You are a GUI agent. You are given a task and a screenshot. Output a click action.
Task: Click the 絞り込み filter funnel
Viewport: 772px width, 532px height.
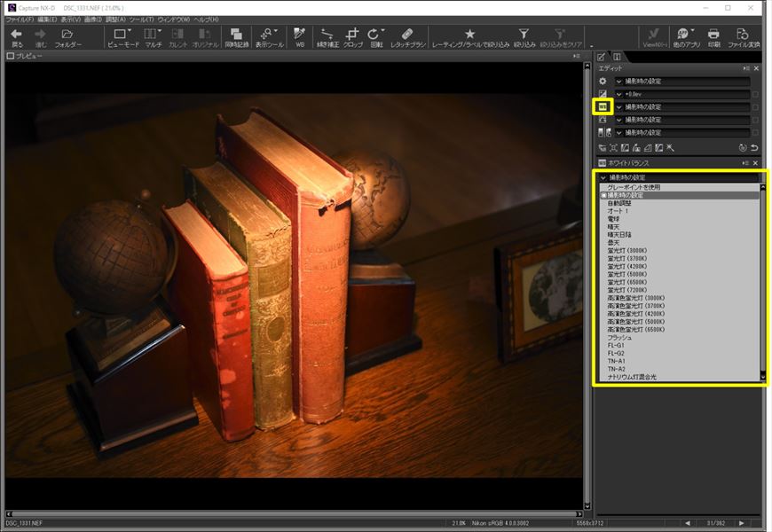pos(524,37)
